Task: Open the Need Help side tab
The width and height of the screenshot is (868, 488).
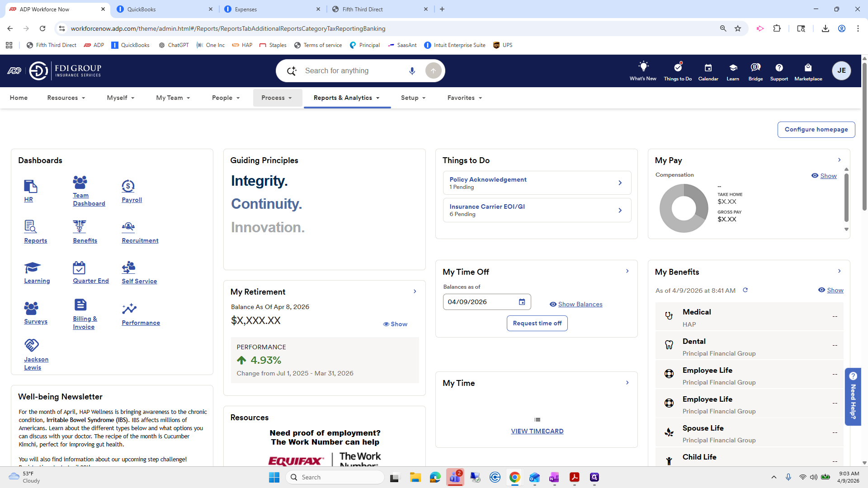Action: coord(853,396)
